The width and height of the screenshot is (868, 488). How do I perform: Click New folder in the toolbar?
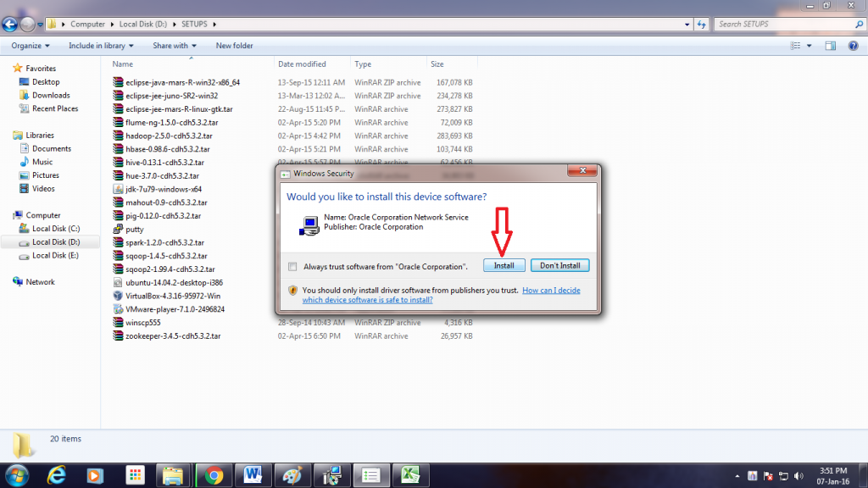(x=234, y=46)
